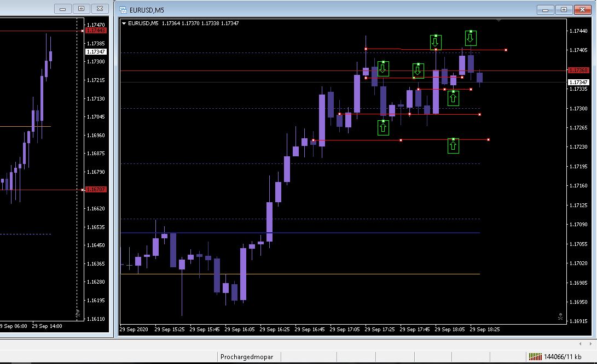The width and height of the screenshot is (597, 364).
Task: Click the 1.17385 label on left chart axis
Action: (96, 44)
